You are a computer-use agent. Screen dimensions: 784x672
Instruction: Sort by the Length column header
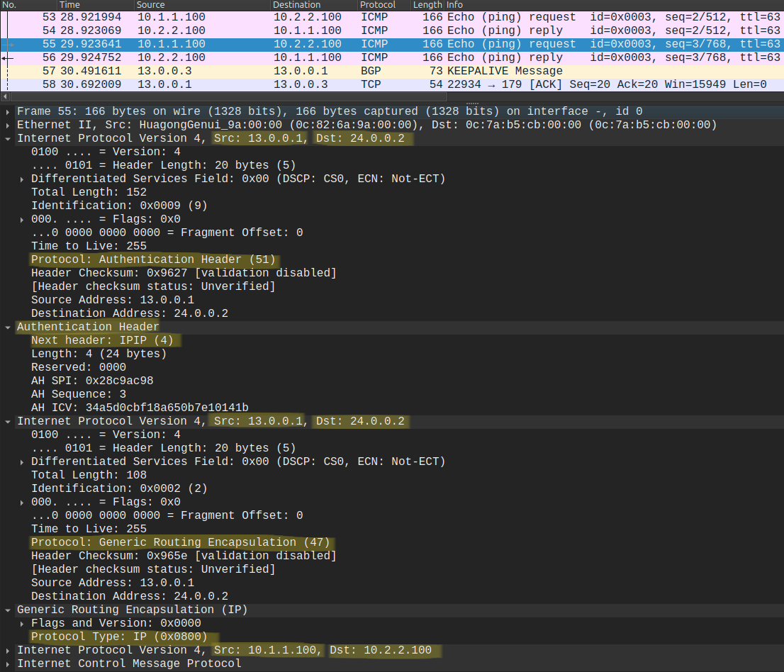point(427,5)
